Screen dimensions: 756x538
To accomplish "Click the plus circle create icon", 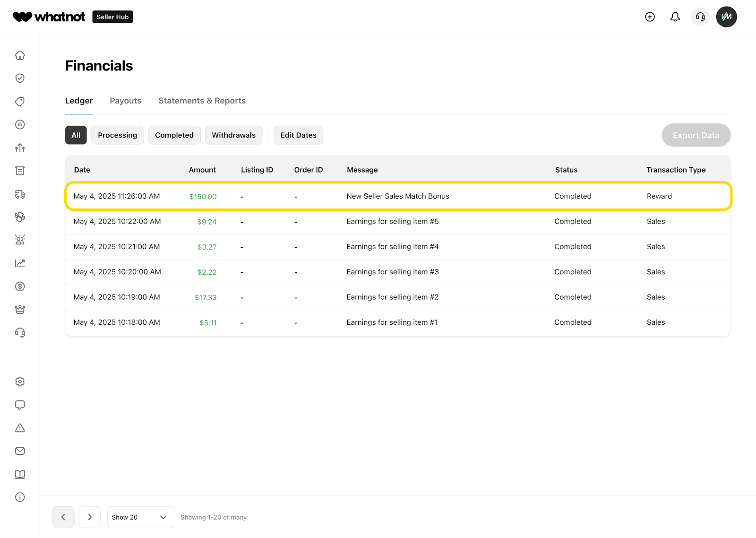I will (x=650, y=17).
